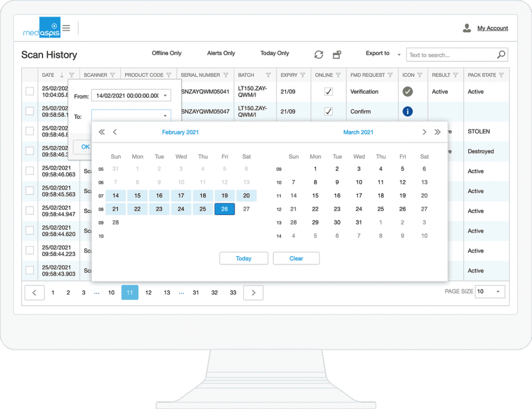Select the checkbox on the first scan row
Screen dimensions: 532x409
(x=30, y=91)
